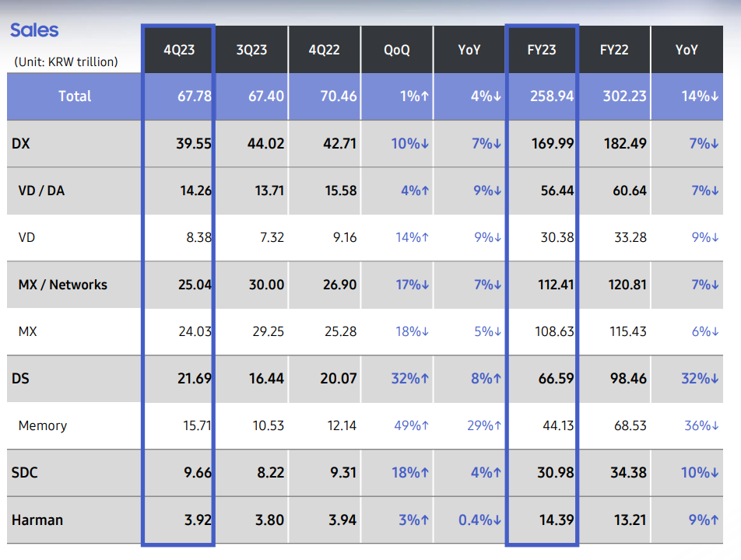Select the FY22 column header
This screenshot has width=741, height=560.
[615, 50]
